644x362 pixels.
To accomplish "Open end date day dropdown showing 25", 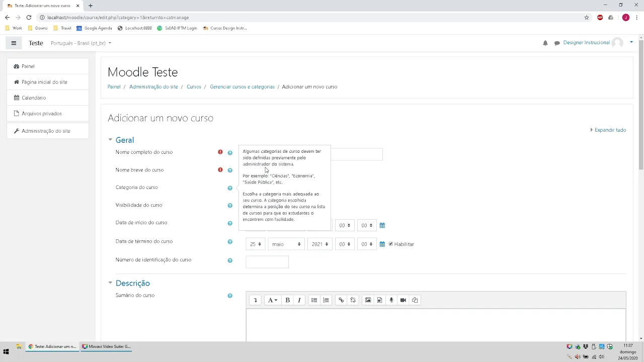I will point(255,244).
